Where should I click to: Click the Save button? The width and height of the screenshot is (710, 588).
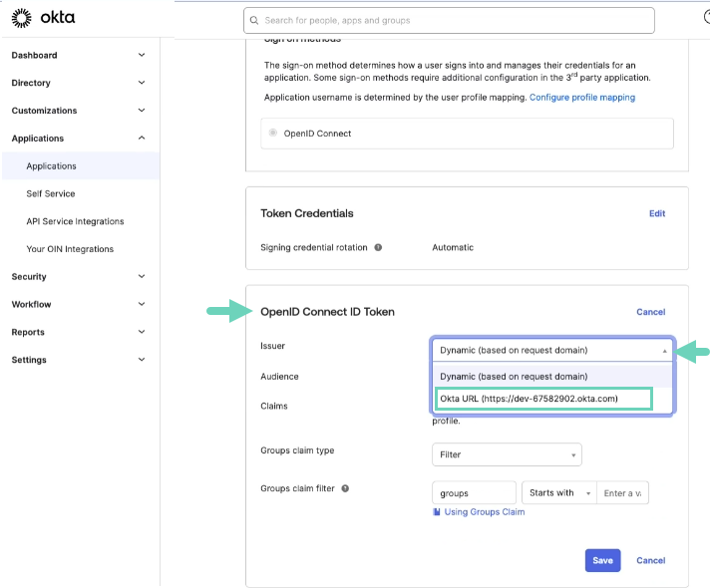602,560
